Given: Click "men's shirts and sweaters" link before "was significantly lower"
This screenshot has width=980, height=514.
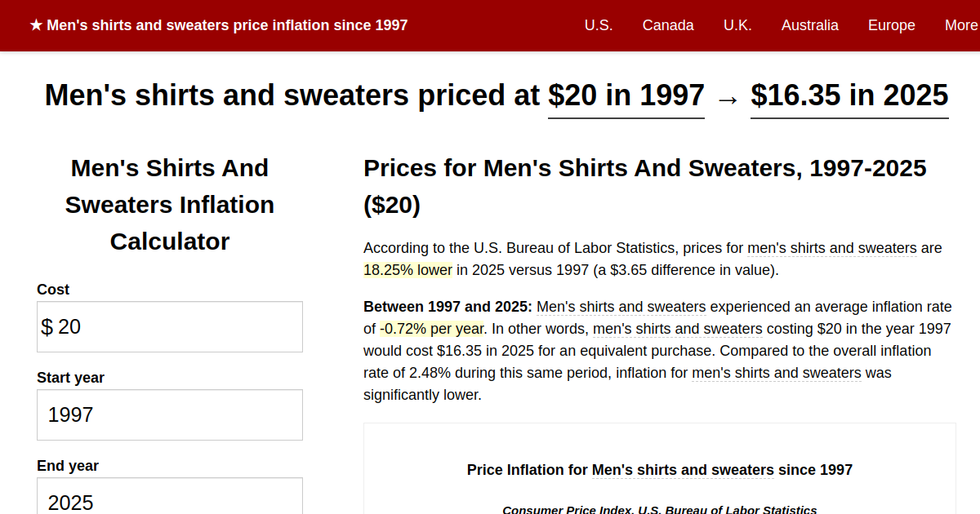Looking at the screenshot, I should [777, 373].
